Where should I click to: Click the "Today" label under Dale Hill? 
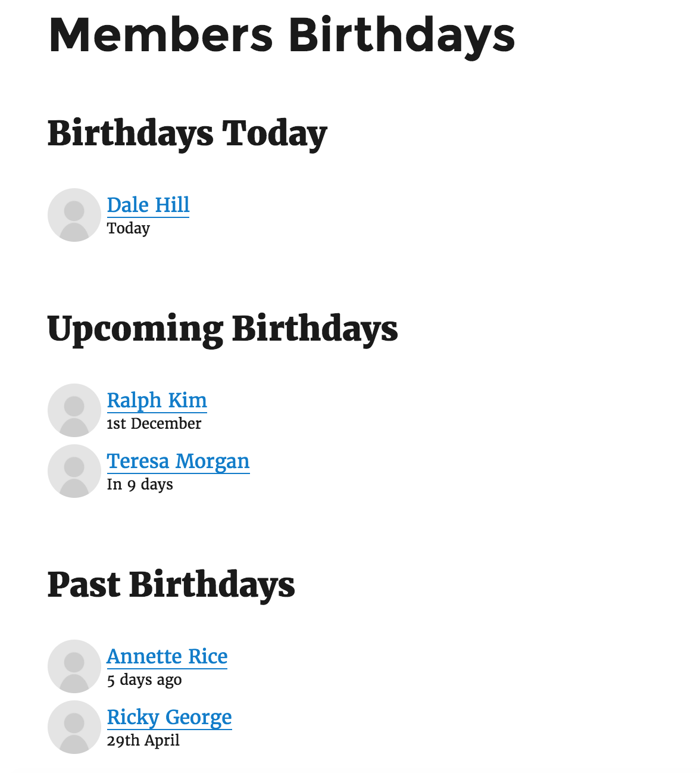[x=129, y=228]
